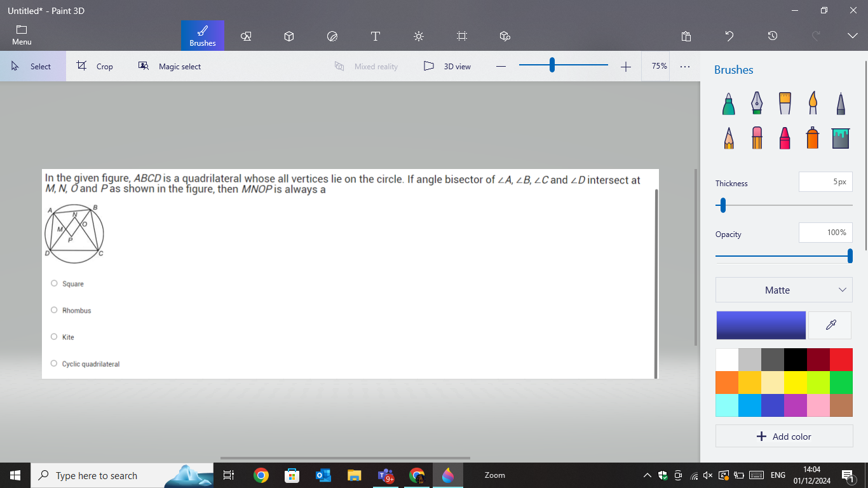Pick the Fill bucket tool
Image resolution: width=868 pixels, height=488 pixels.
(x=840, y=137)
